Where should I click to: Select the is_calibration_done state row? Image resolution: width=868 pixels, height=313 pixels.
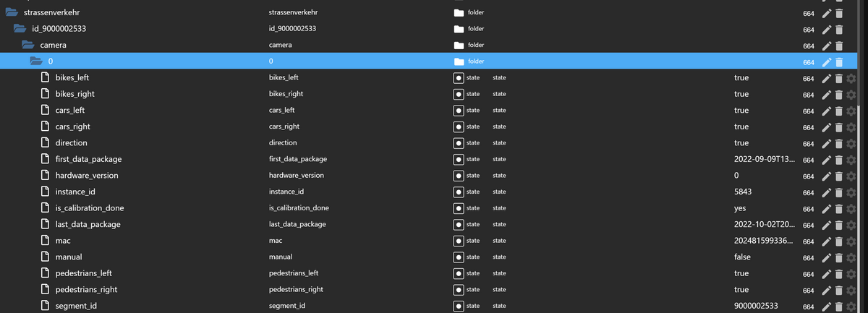point(90,208)
